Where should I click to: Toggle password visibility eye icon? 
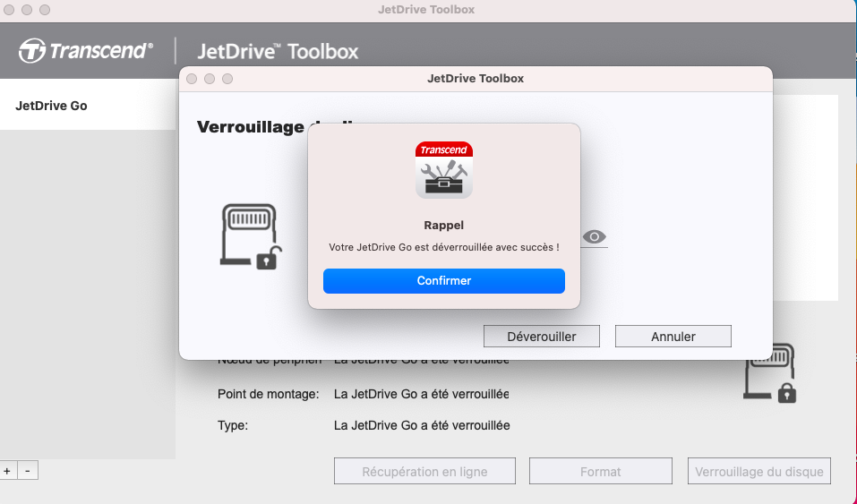click(x=594, y=236)
